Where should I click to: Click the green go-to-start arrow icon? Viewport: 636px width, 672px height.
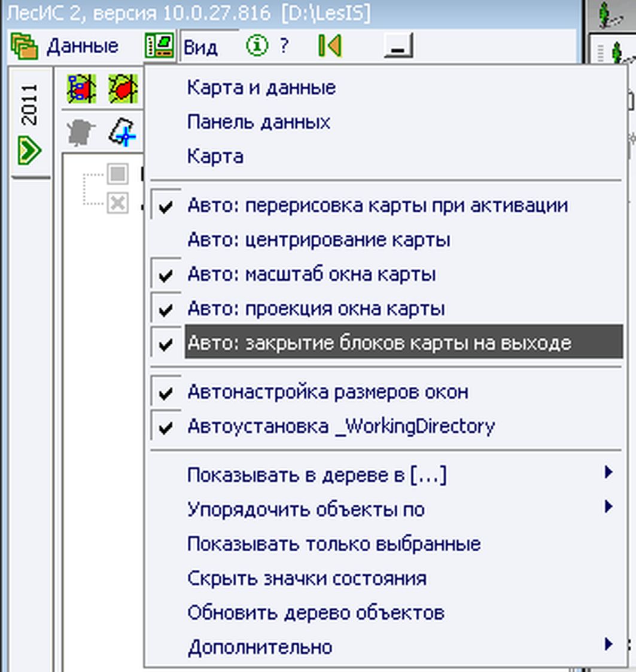[x=330, y=45]
